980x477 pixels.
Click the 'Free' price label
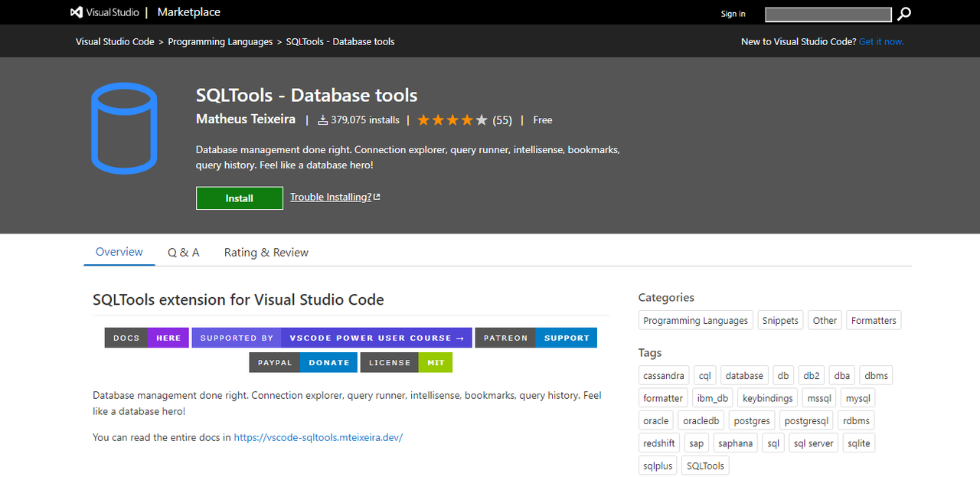543,120
